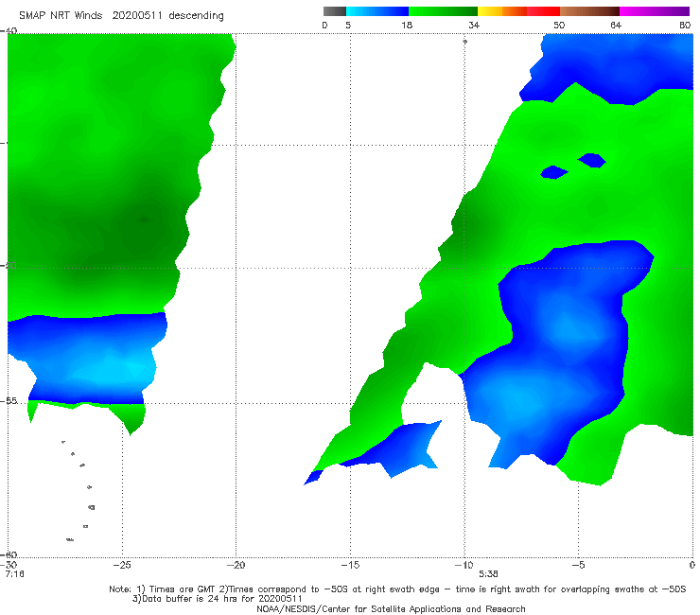This screenshot has height=615, width=700.
Task: Click the note line '3)Data buffer is 24 hrs'
Action: point(218,599)
